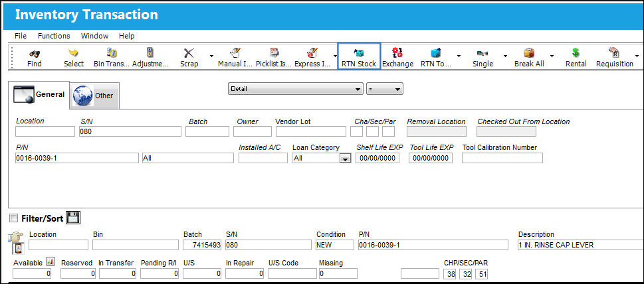Click the result Batch value 7415493
This screenshot has height=284, width=644.
point(202,245)
